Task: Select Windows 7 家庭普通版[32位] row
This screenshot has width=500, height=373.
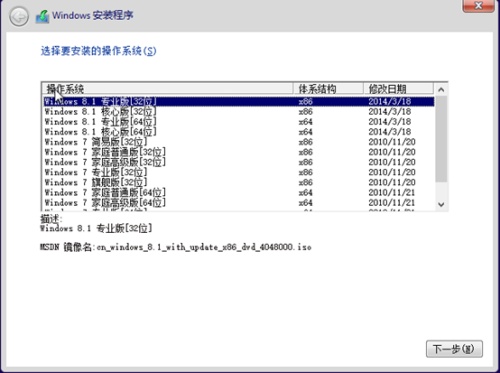Action: coord(239,152)
